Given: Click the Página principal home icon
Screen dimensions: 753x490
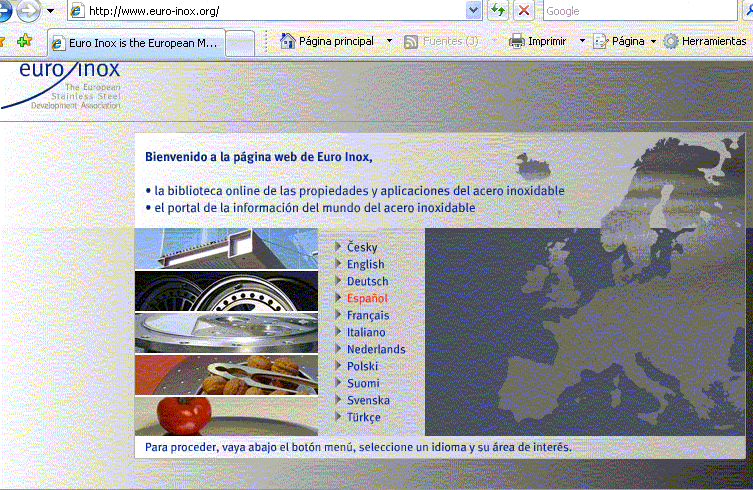Looking at the screenshot, I should point(289,41).
